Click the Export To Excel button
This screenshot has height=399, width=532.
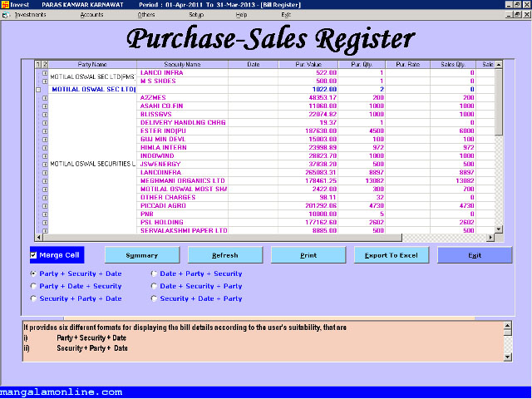coord(391,255)
